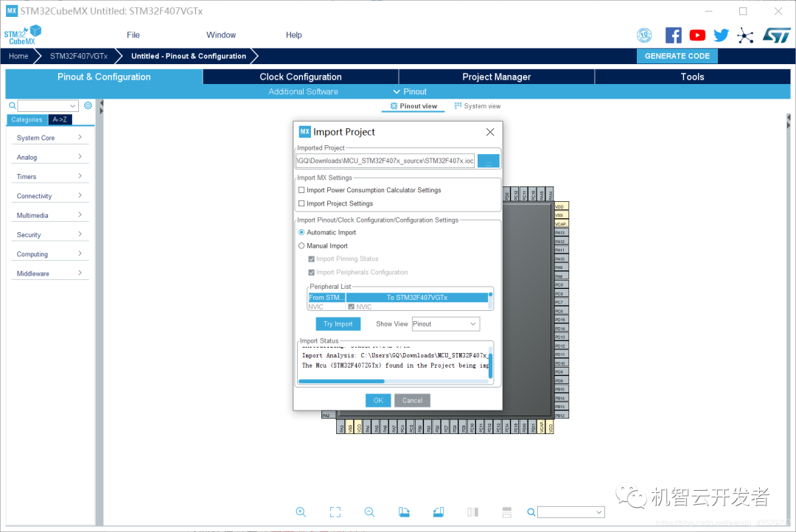Collapse the right side panel arrows
796x532 pixels.
tap(789, 122)
